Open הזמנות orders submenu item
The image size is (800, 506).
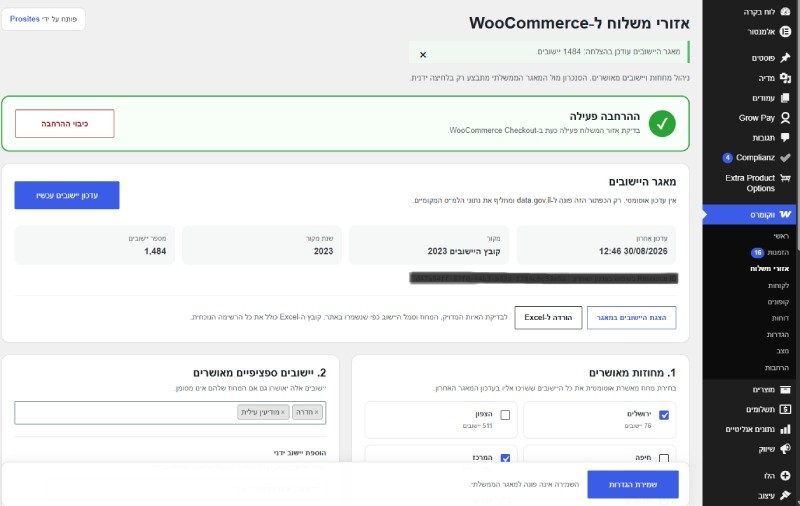778,252
